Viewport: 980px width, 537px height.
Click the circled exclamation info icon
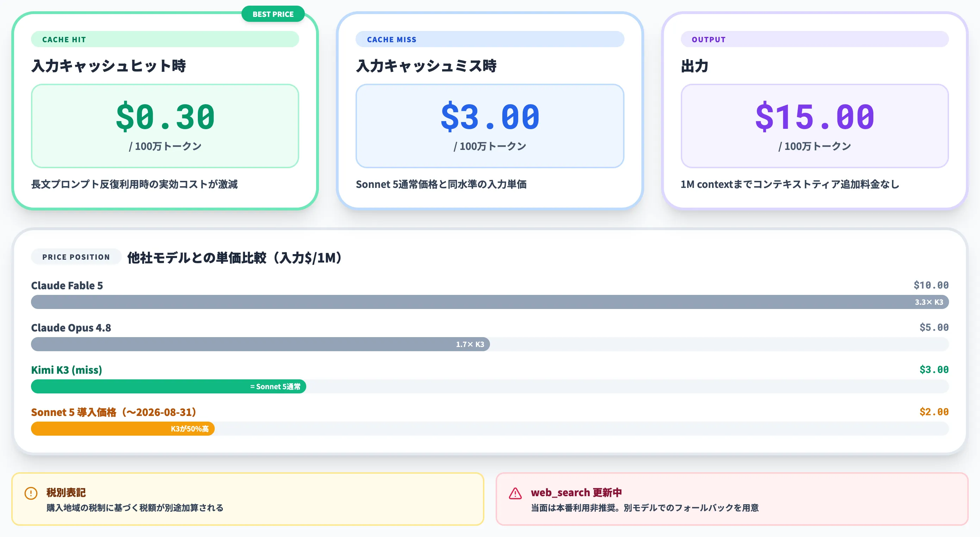(x=31, y=493)
